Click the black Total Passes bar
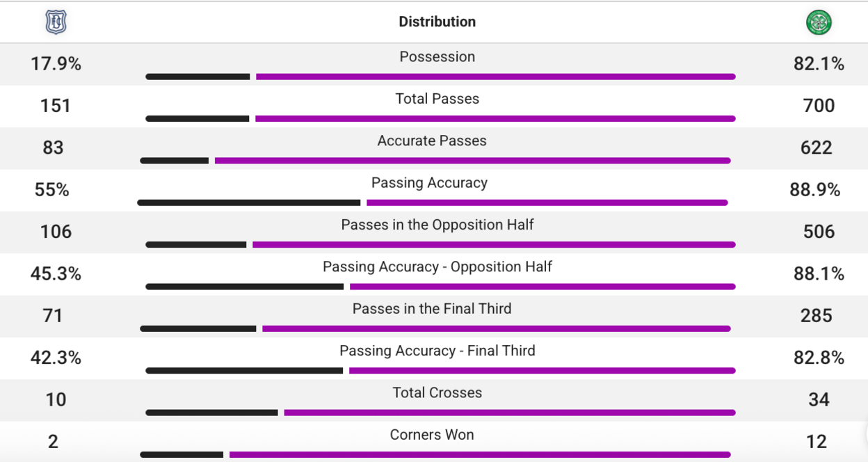 (x=198, y=119)
